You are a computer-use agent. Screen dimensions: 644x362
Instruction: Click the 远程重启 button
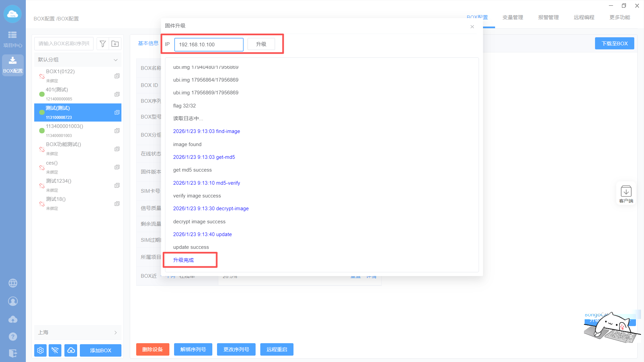[277, 349]
